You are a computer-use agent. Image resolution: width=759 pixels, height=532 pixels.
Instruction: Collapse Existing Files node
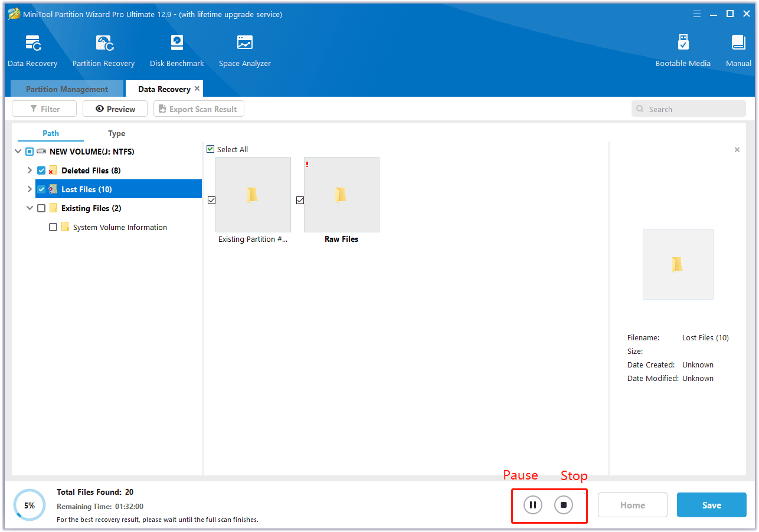pyautogui.click(x=30, y=208)
